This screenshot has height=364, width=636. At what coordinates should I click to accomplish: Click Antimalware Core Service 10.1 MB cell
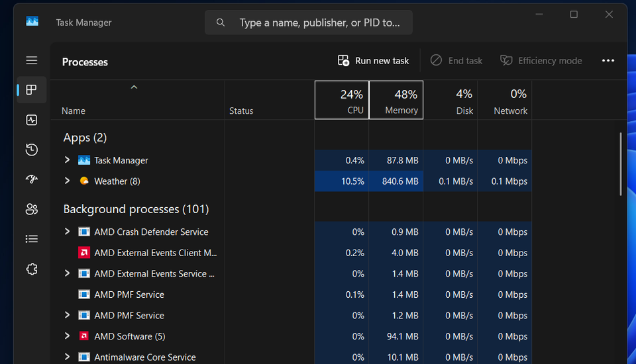(x=396, y=357)
